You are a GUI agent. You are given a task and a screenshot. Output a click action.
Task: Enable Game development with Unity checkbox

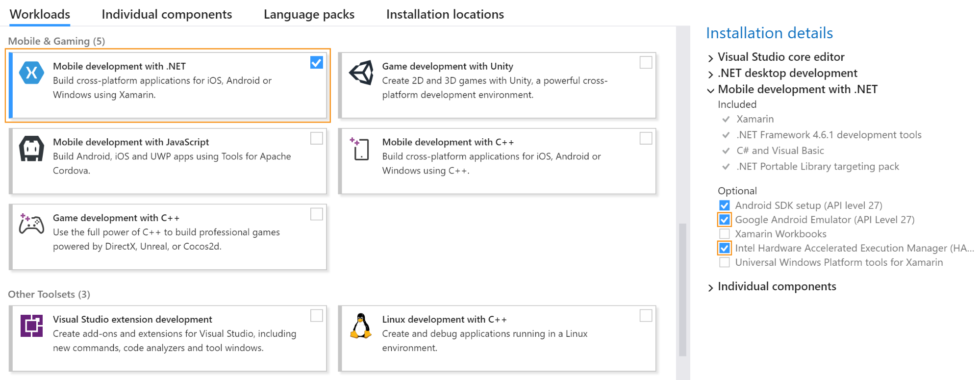click(x=646, y=63)
